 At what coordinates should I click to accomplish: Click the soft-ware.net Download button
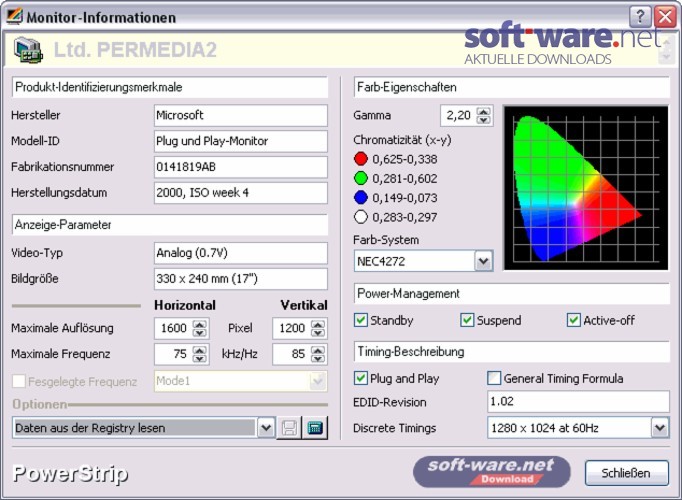pyautogui.click(x=491, y=472)
